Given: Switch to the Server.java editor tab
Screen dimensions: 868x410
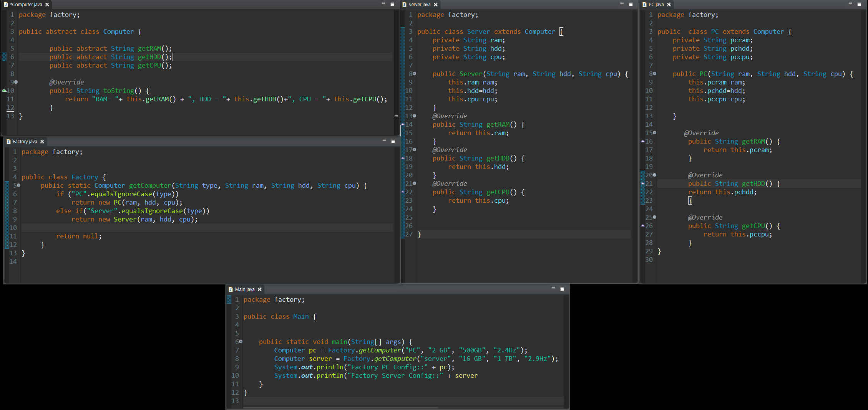Looking at the screenshot, I should pyautogui.click(x=419, y=5).
